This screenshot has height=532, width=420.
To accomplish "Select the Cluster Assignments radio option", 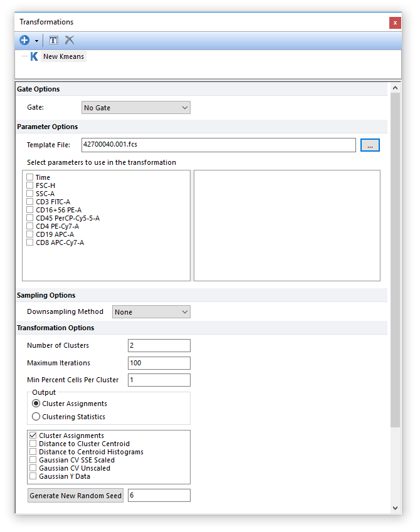I will coord(36,404).
